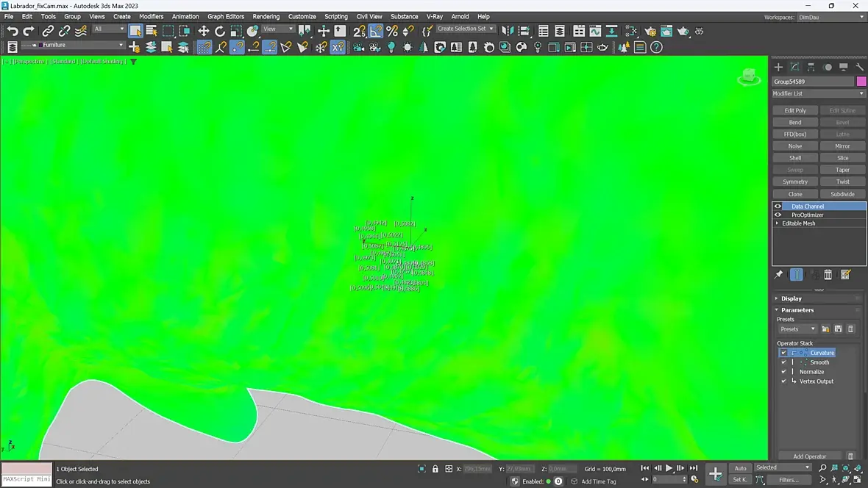The height and width of the screenshot is (488, 868).
Task: Uncheck the Curvature operator checkbox
Action: (783, 353)
